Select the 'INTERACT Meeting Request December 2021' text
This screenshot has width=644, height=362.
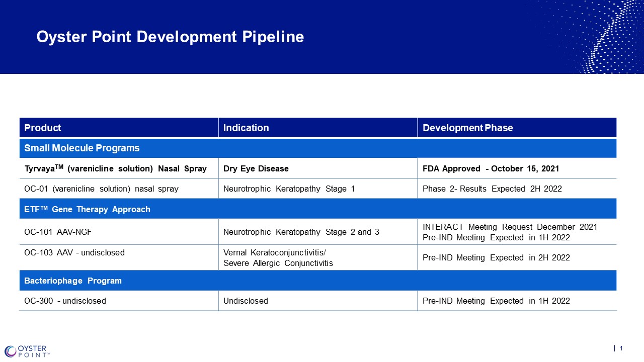[x=510, y=227]
